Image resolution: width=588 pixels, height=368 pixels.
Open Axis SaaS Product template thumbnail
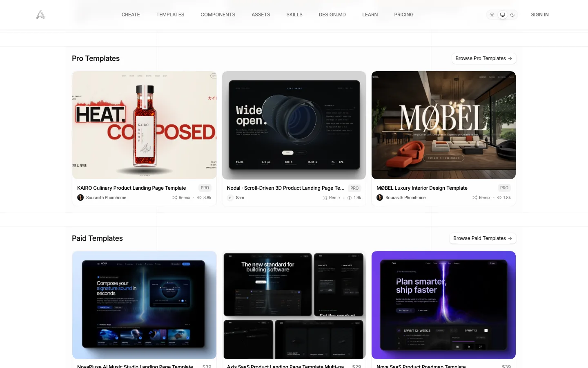pos(294,305)
